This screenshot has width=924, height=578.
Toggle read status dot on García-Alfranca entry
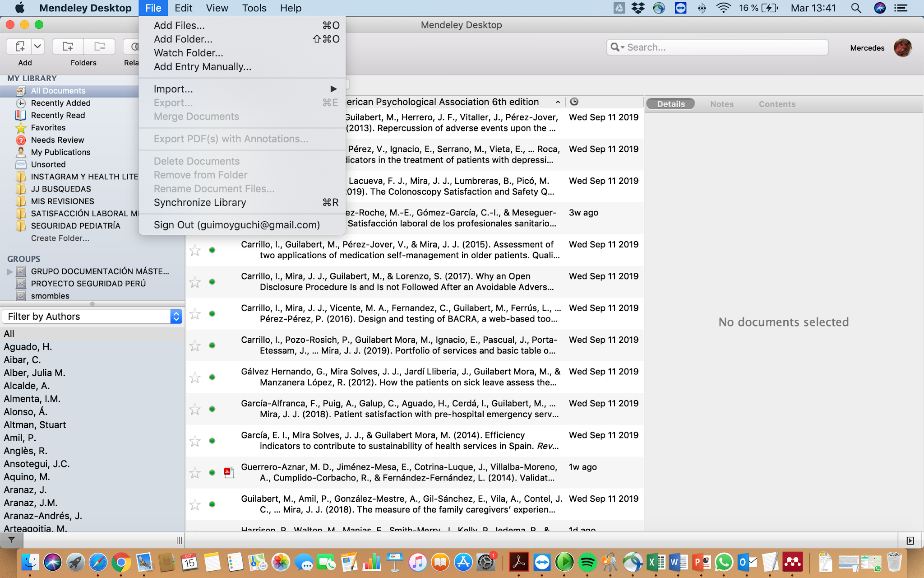212,409
